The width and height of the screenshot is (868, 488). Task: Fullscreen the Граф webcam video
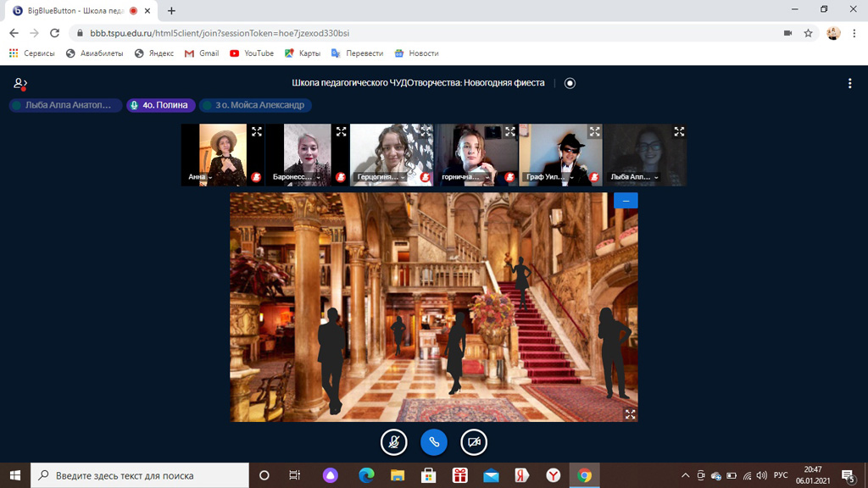[594, 132]
